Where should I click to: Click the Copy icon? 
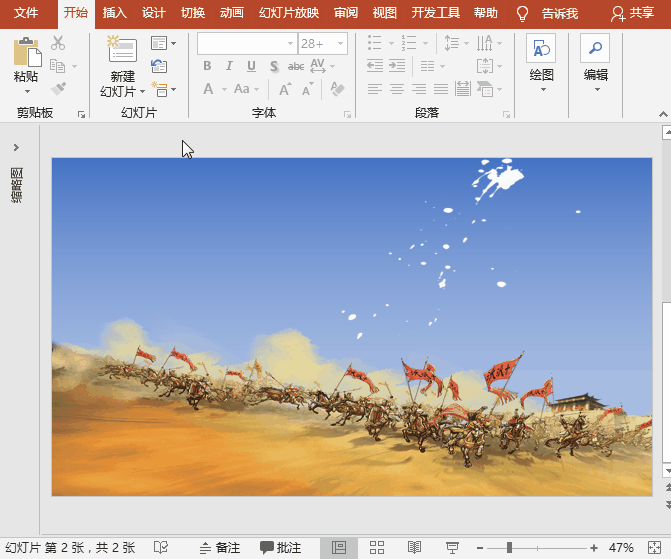pyautogui.click(x=57, y=66)
